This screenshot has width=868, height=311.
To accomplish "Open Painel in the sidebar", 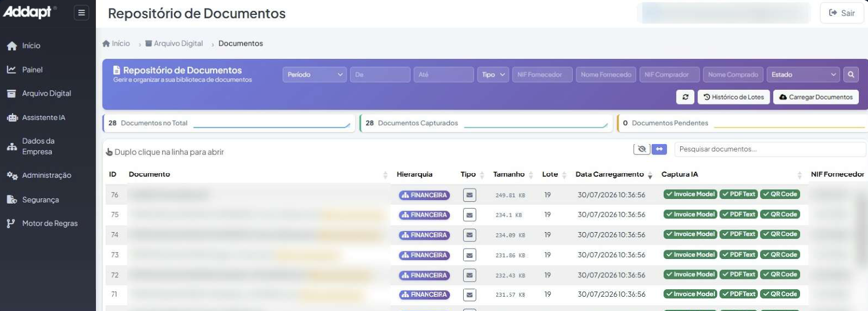I will [25, 70].
